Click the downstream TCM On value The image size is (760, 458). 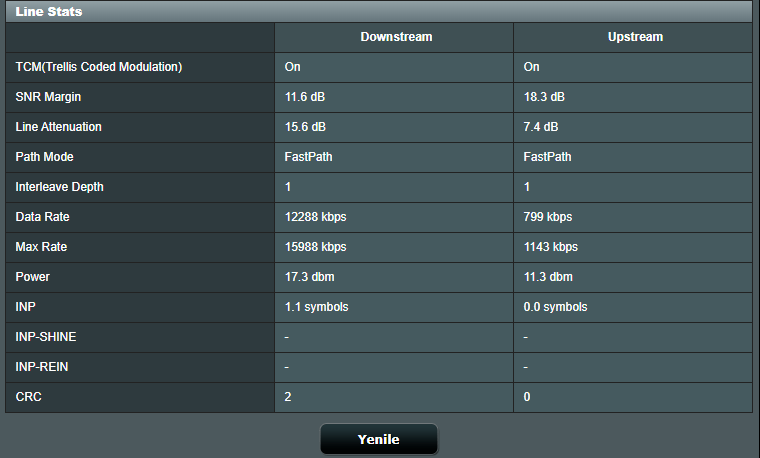pos(292,67)
